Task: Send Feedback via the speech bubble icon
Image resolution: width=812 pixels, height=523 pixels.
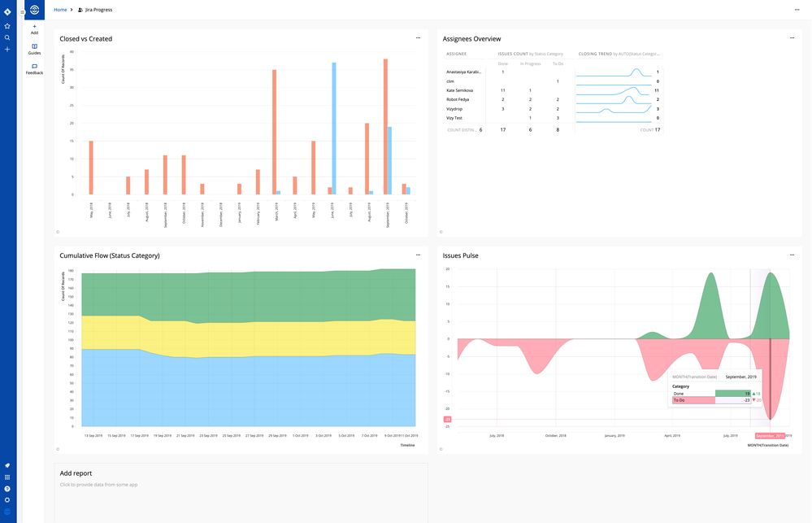Action: [34, 69]
